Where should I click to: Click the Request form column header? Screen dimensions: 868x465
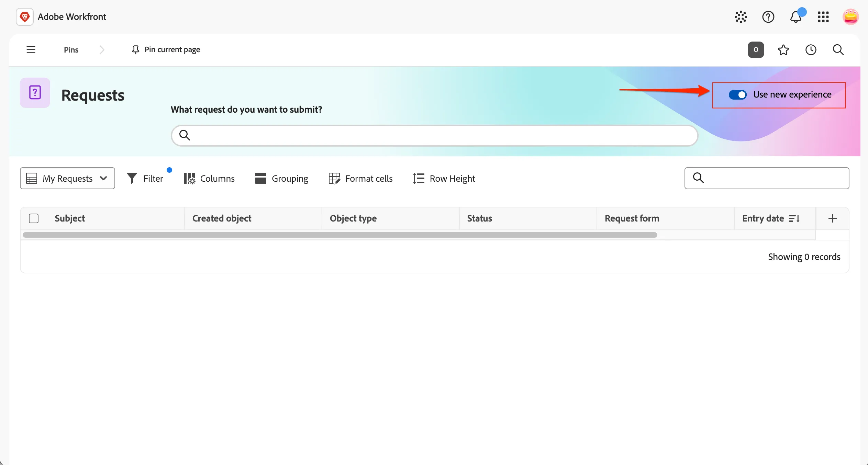point(666,218)
